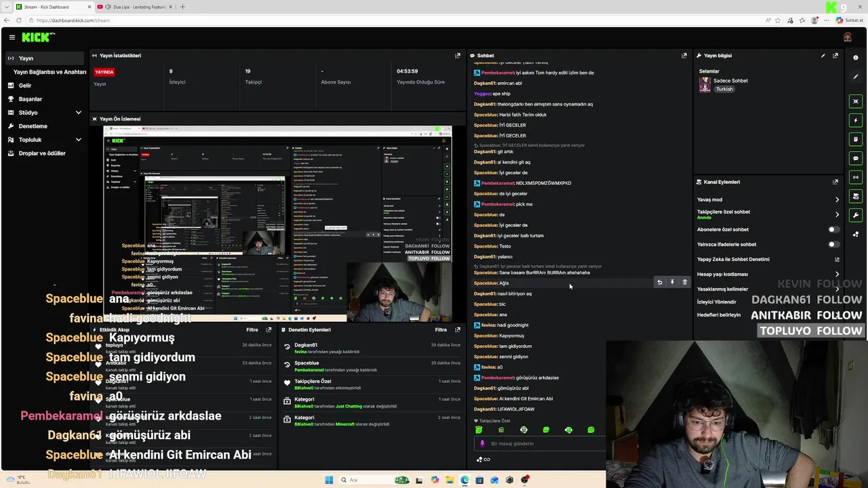Click the red YAYINDA live badge
Screen dimensions: 868x488
point(104,72)
